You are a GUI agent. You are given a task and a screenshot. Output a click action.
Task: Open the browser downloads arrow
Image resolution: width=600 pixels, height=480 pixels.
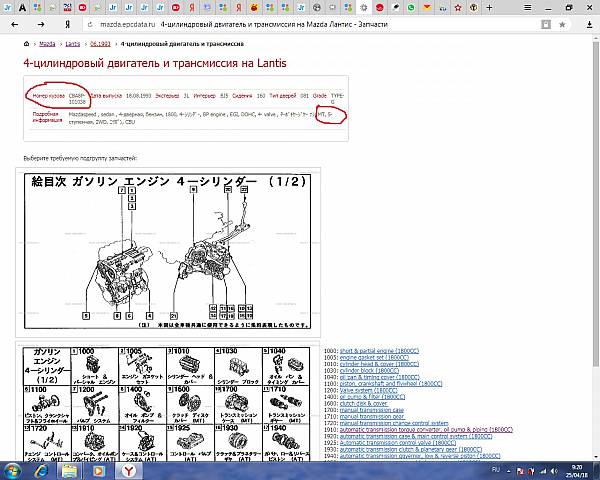(589, 24)
